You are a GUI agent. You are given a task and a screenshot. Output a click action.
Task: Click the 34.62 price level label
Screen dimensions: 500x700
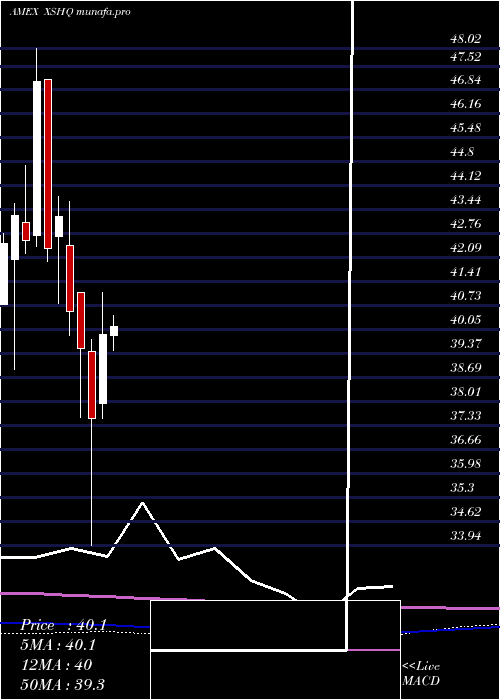(466, 512)
